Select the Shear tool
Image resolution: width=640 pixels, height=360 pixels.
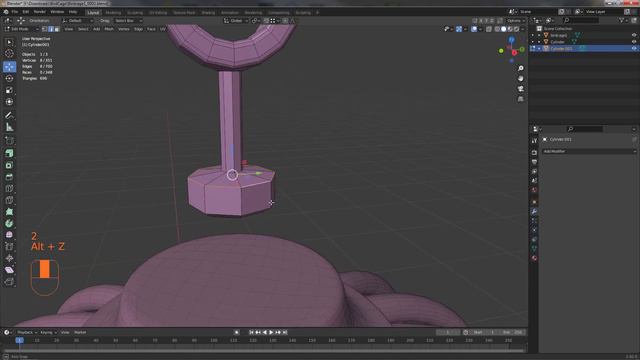tap(9, 270)
